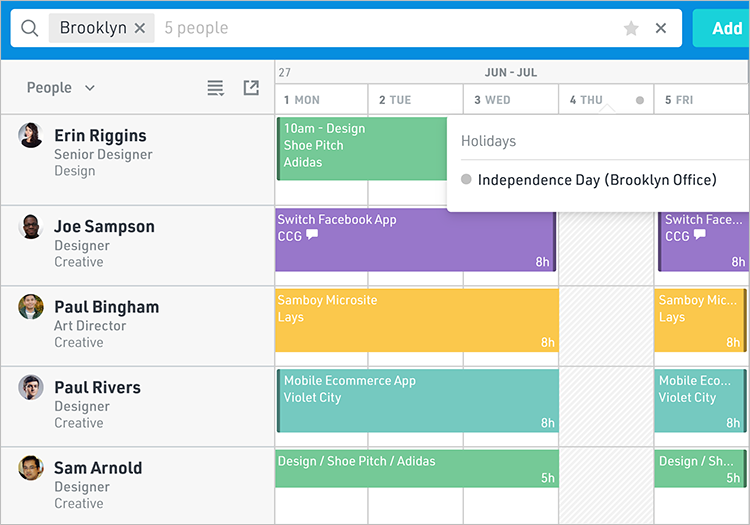Open Erin Riggins' name
The image size is (750, 525).
[x=100, y=136]
